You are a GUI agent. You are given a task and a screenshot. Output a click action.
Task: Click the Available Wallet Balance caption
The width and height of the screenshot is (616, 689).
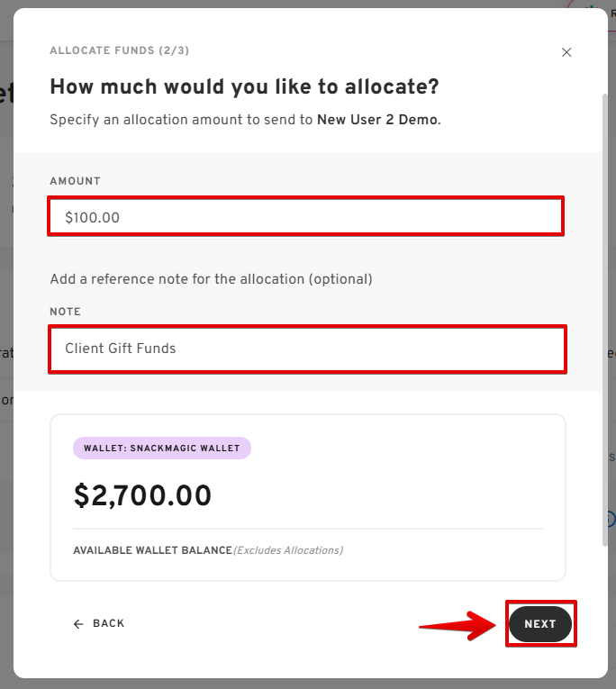tap(152, 550)
